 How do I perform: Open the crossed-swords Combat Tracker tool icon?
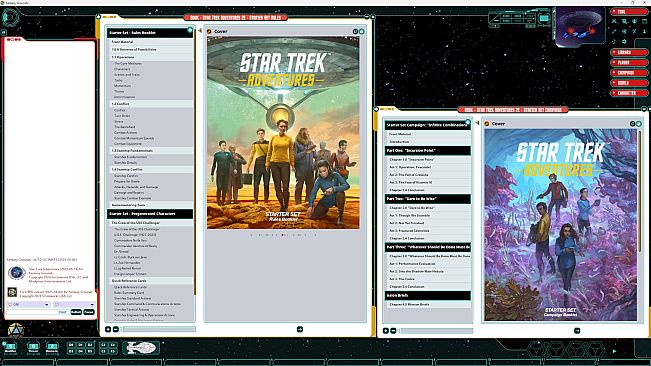pos(614,21)
